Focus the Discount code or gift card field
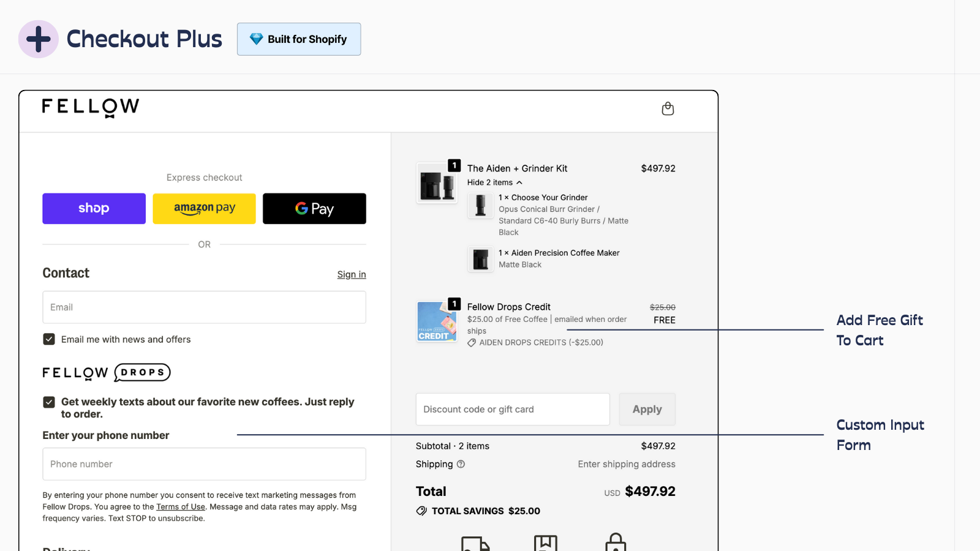This screenshot has width=980, height=551. (513, 409)
